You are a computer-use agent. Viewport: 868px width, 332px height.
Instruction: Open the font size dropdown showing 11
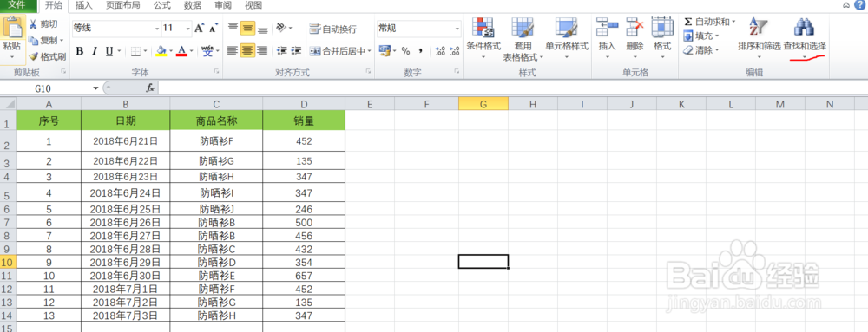point(187,28)
